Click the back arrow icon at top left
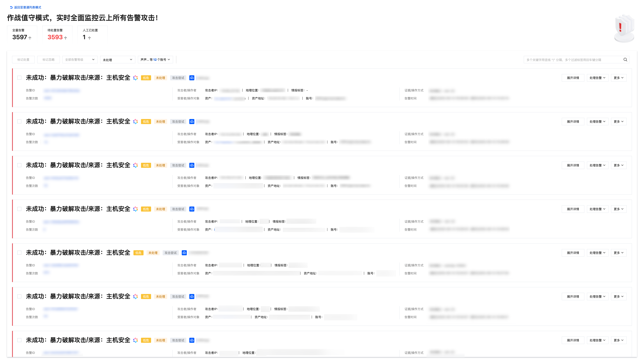644x362 pixels. [11, 8]
